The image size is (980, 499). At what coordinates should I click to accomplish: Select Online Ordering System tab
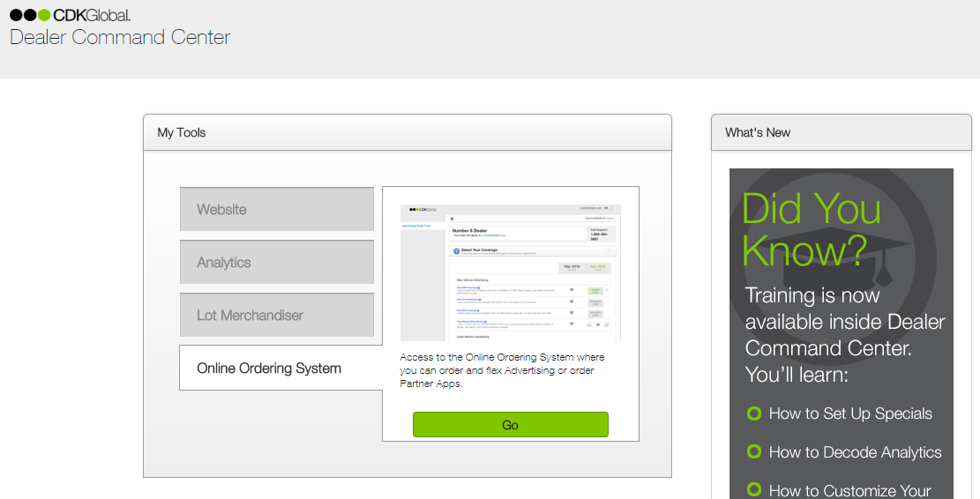click(281, 368)
